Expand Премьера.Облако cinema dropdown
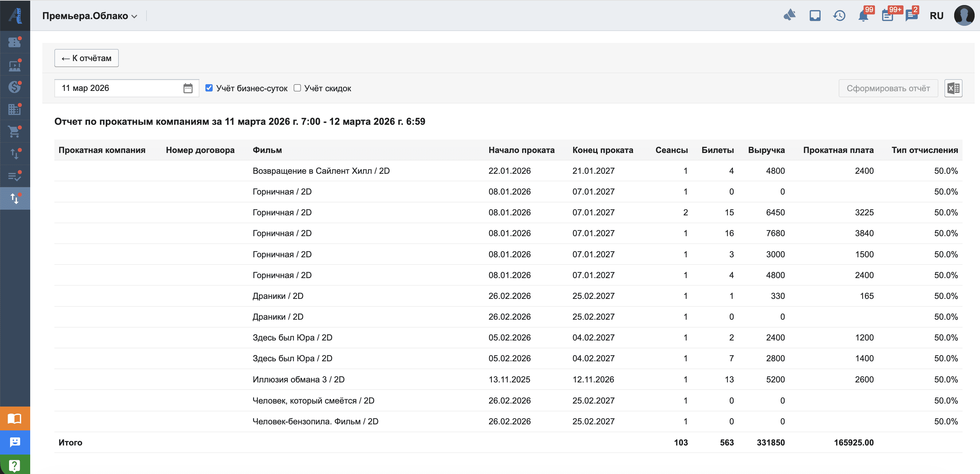The image size is (980, 474). coord(90,16)
